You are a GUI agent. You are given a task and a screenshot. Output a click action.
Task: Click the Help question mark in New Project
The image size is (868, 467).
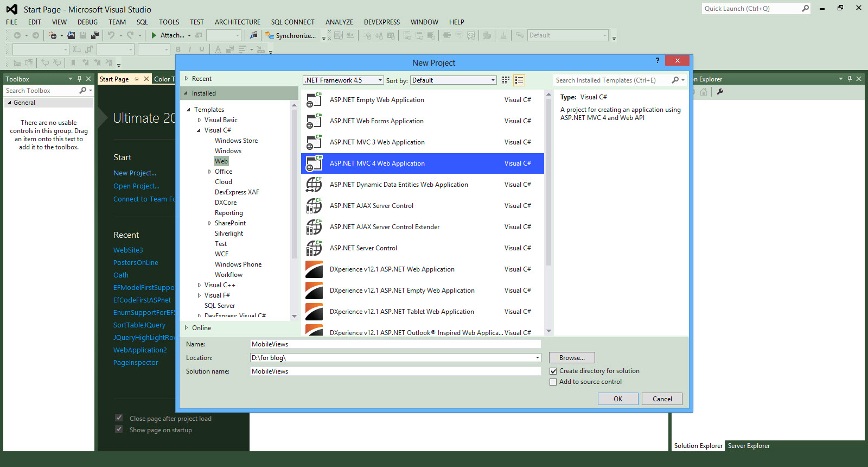(658, 60)
